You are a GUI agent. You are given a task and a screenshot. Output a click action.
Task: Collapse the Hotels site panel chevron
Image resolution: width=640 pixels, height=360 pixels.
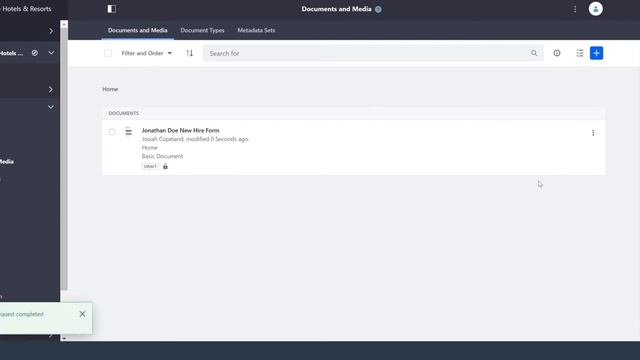51,53
